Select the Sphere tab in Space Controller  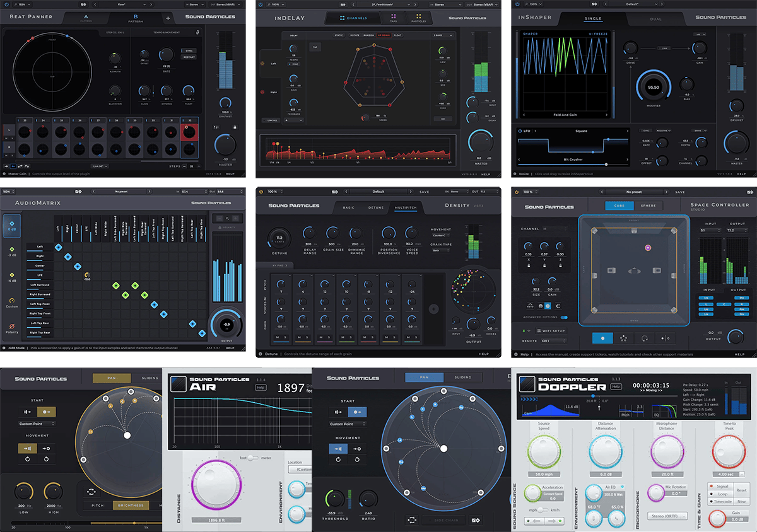(648, 205)
